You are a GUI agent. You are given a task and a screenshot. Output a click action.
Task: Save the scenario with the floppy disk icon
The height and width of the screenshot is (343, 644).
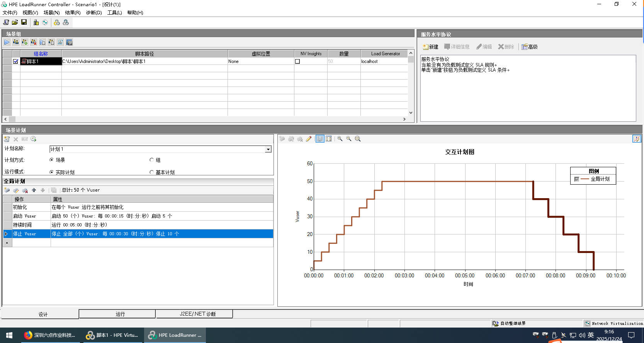coord(24,22)
